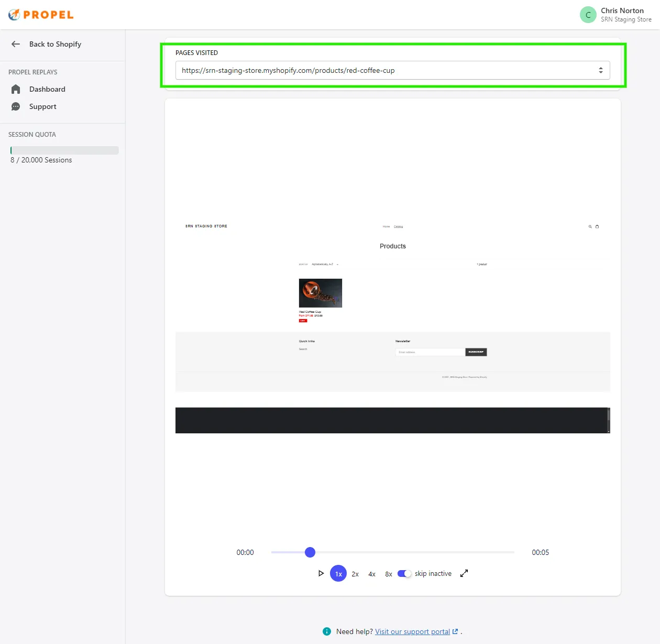Click the replay play button

[321, 573]
